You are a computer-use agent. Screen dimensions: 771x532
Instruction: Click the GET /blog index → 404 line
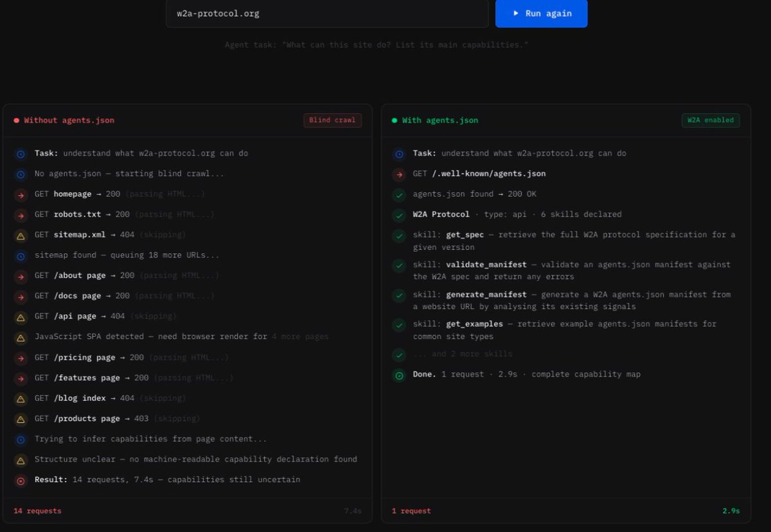click(110, 398)
